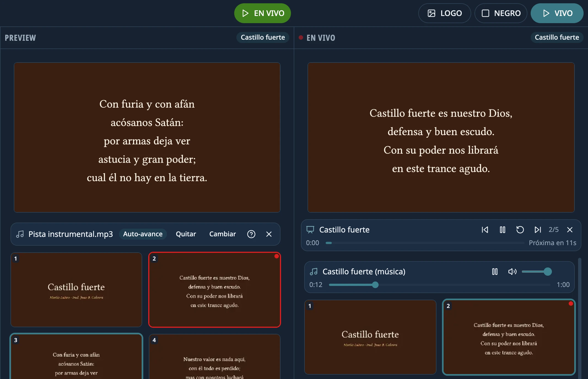Screen dimensions: 588x379
Task: Pause the Castillo fuerte (música) playback
Action: [x=495, y=272]
